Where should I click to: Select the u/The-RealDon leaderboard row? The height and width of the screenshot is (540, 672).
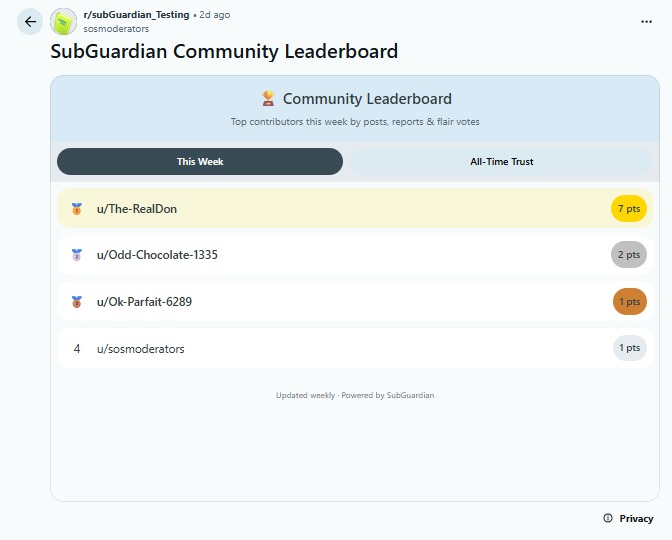click(355, 208)
